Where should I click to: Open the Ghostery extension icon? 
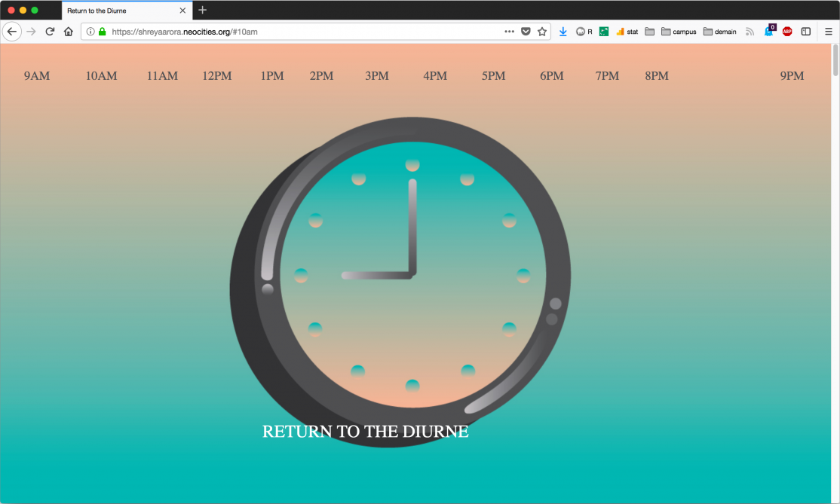coord(769,32)
